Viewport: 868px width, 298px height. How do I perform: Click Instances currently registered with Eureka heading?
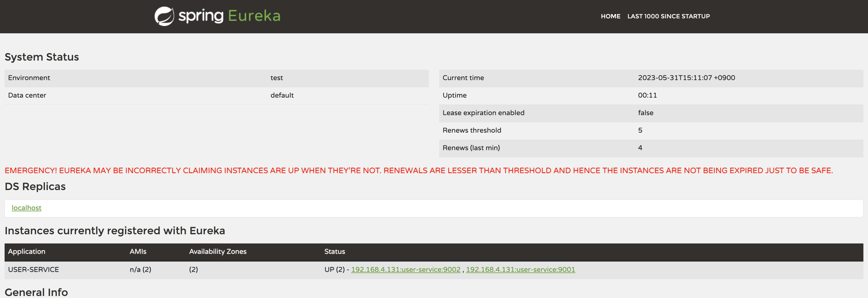[x=115, y=231]
